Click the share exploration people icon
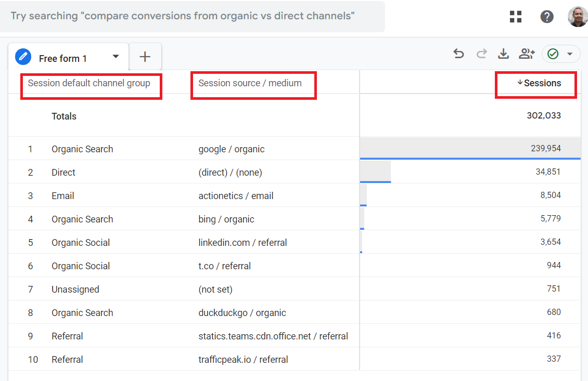Image resolution: width=588 pixels, height=381 pixels. [x=527, y=54]
